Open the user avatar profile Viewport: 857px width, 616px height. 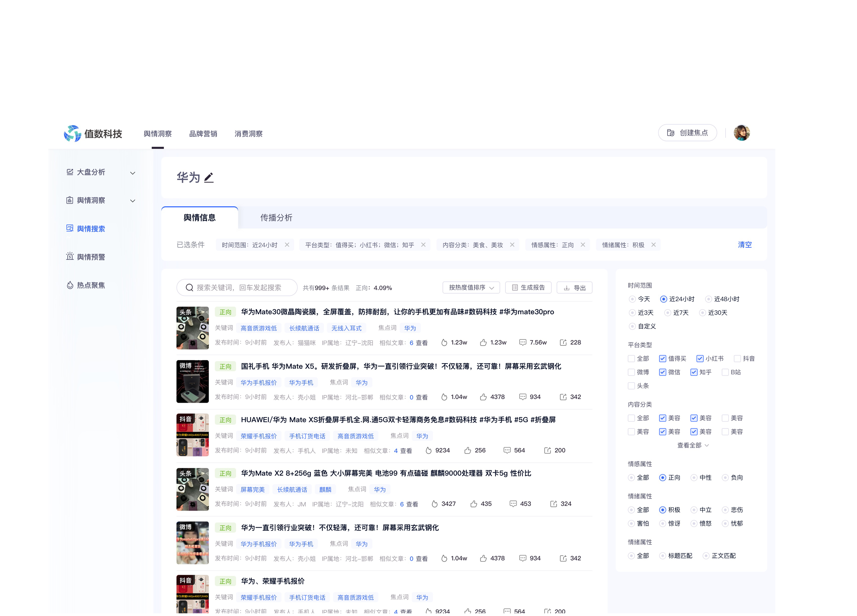tap(742, 133)
